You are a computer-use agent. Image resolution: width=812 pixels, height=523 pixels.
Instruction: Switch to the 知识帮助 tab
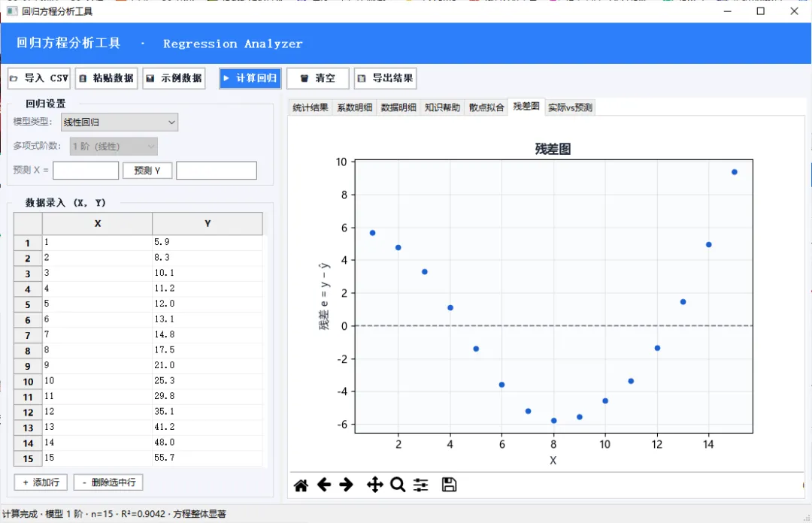click(442, 107)
